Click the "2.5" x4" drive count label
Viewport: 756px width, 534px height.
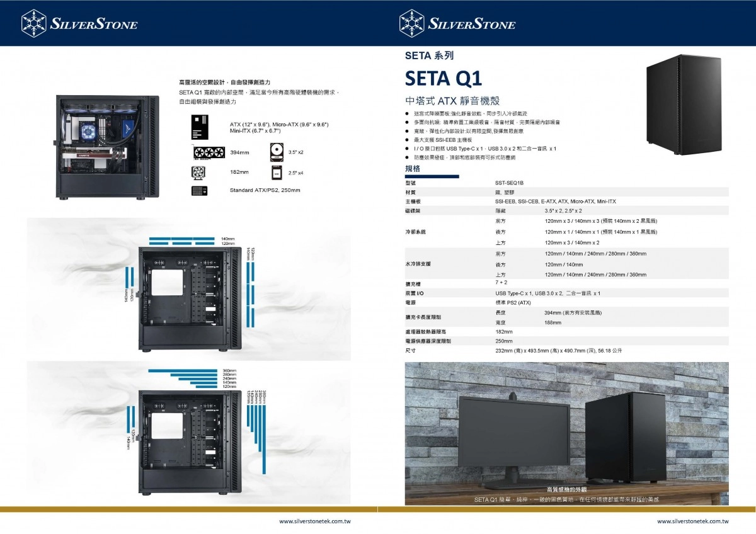tap(296, 173)
